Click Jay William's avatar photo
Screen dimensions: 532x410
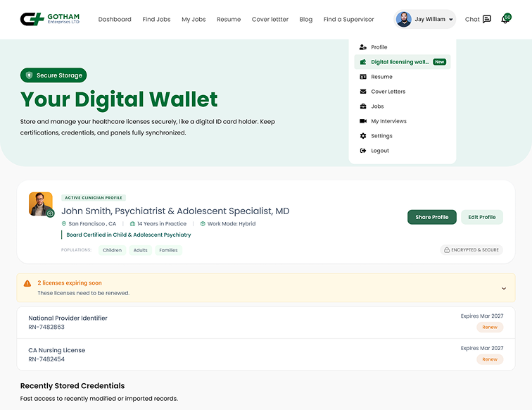tap(404, 19)
